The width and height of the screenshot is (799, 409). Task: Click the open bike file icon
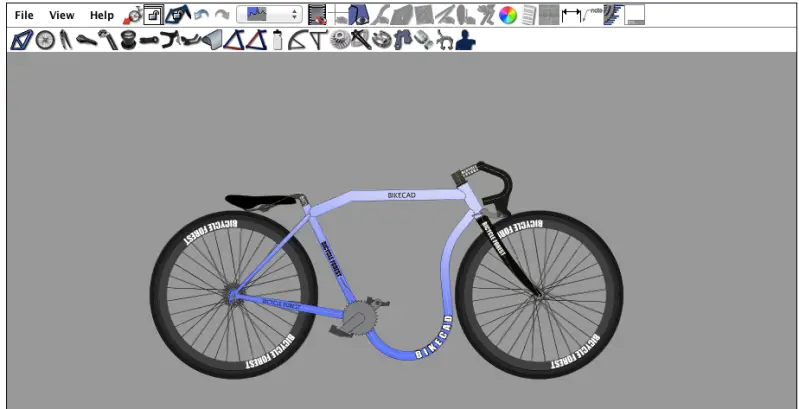(177, 15)
